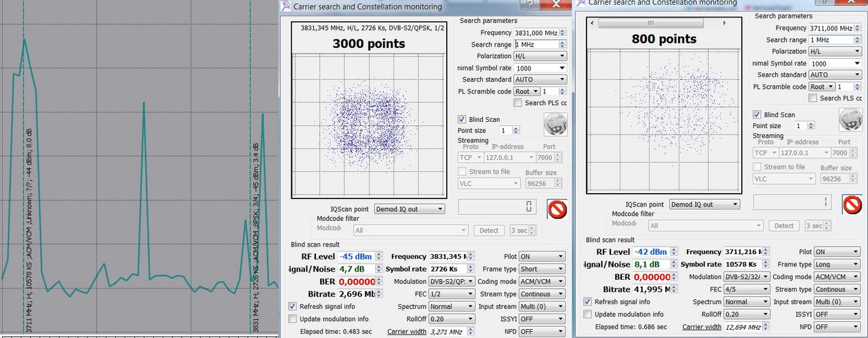The width and height of the screenshot is (868, 338).
Task: Open Modulation DVB-S2/QPSK dropdown in left window
Action: coord(451,282)
